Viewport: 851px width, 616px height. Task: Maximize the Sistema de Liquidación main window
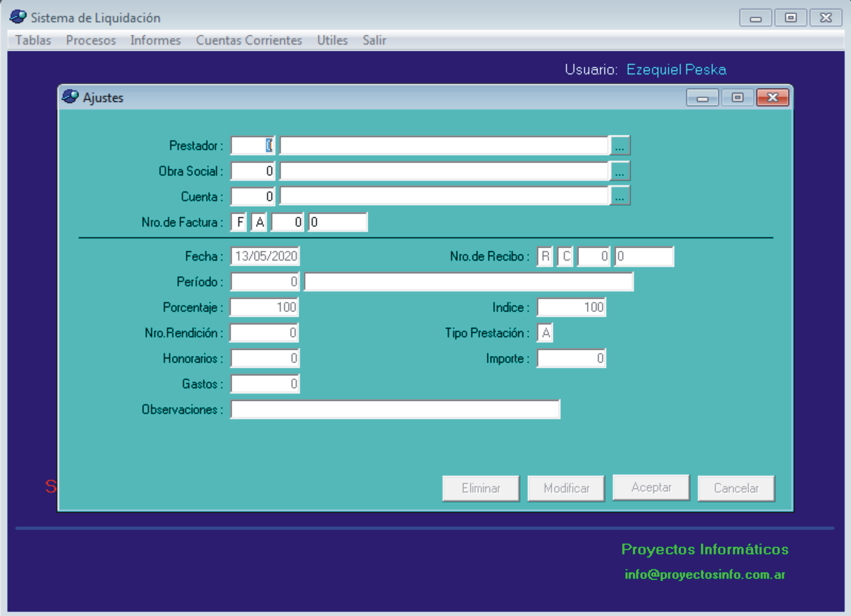tap(790, 18)
